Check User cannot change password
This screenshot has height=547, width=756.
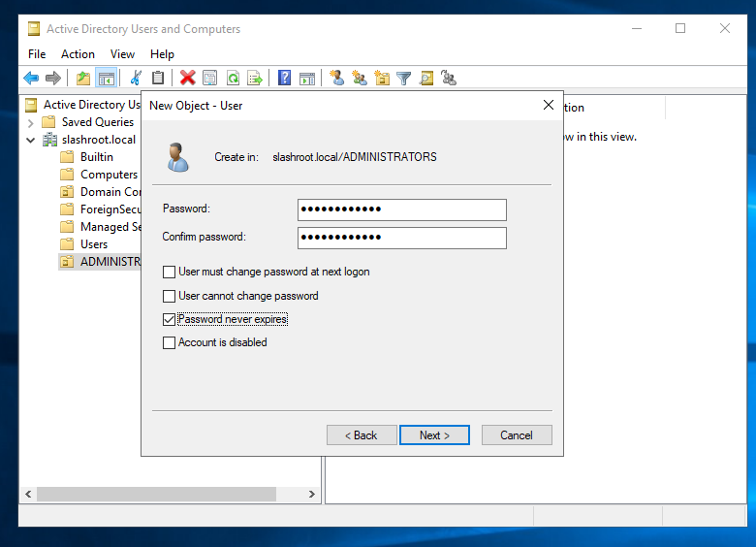[170, 296]
